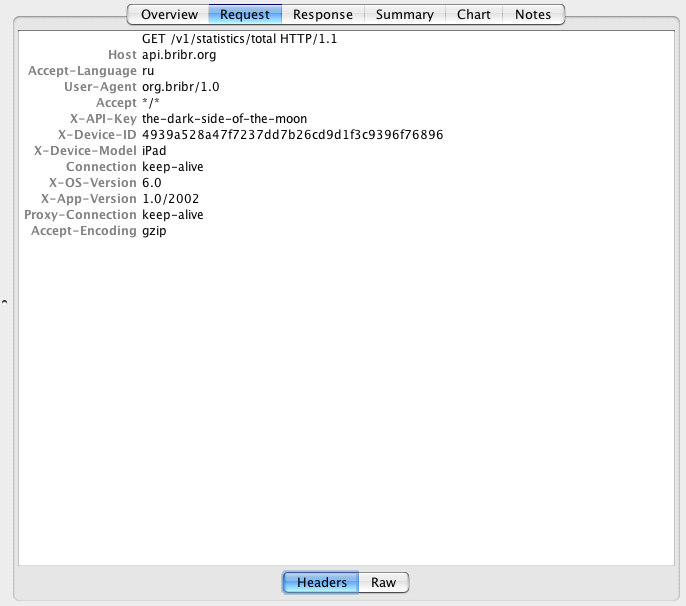Click the 1.0/2002 app version value
This screenshot has width=686, height=606.
coord(171,199)
